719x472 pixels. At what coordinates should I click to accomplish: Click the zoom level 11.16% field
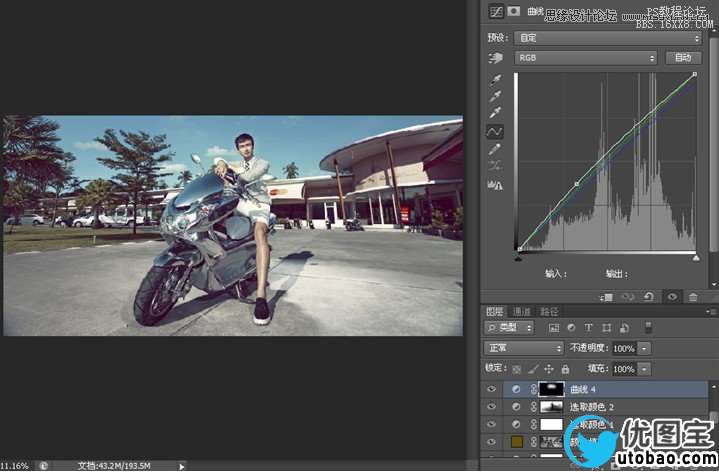tap(14, 466)
